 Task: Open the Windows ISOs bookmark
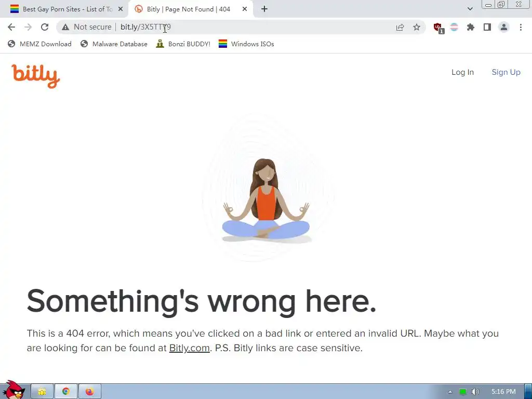tap(246, 44)
